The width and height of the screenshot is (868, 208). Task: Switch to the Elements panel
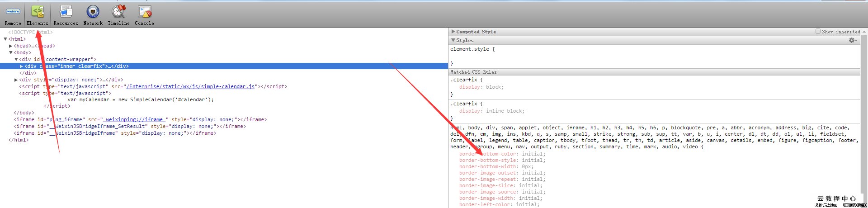[x=37, y=15]
